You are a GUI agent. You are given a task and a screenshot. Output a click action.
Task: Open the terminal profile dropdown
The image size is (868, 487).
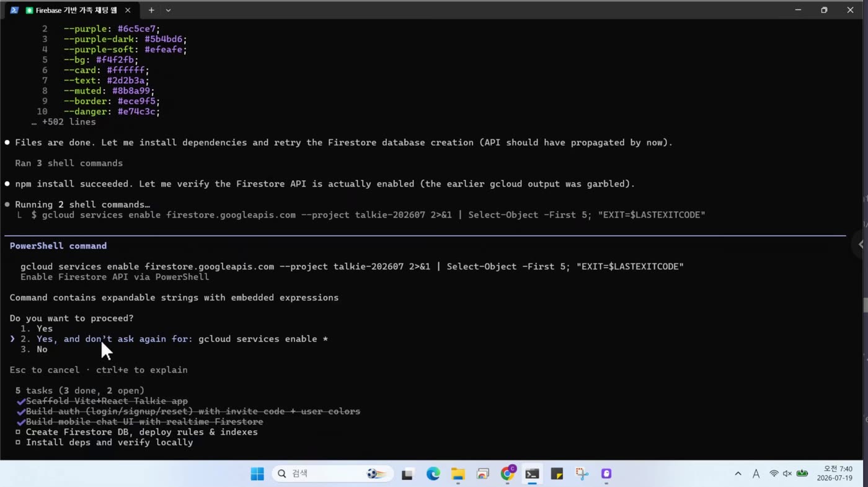point(168,11)
